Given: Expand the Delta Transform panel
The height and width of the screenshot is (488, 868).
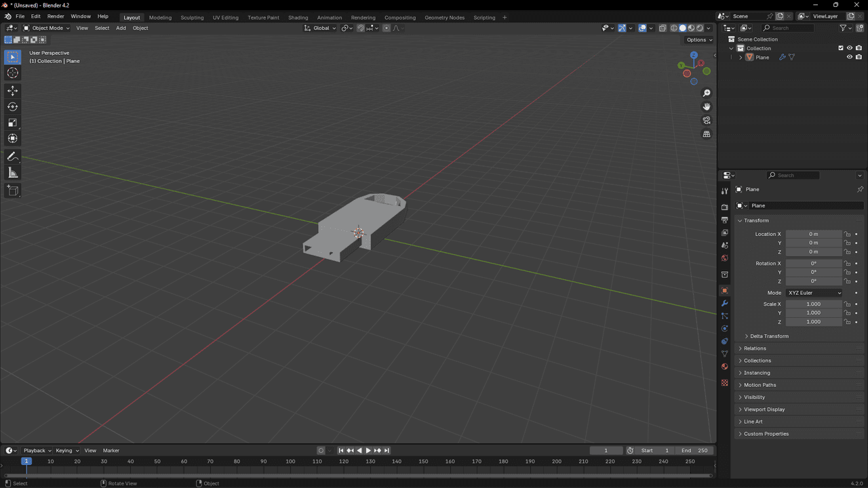Looking at the screenshot, I should [x=769, y=336].
